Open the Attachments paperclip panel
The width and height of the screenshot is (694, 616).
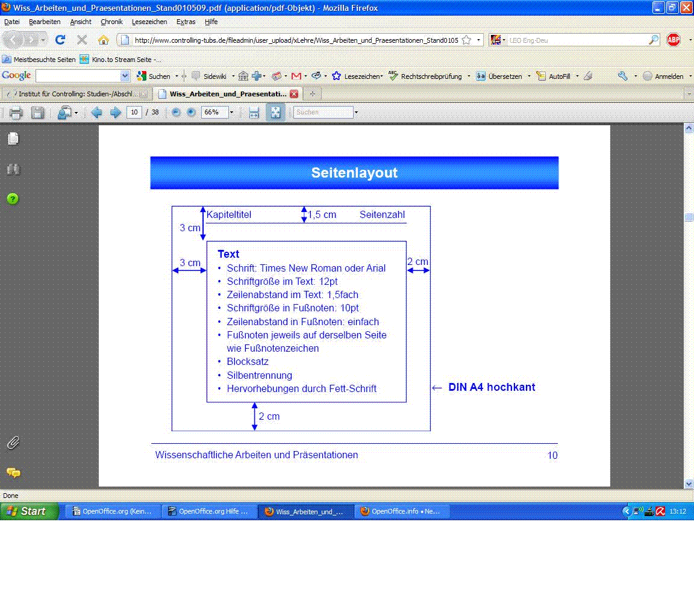13,443
